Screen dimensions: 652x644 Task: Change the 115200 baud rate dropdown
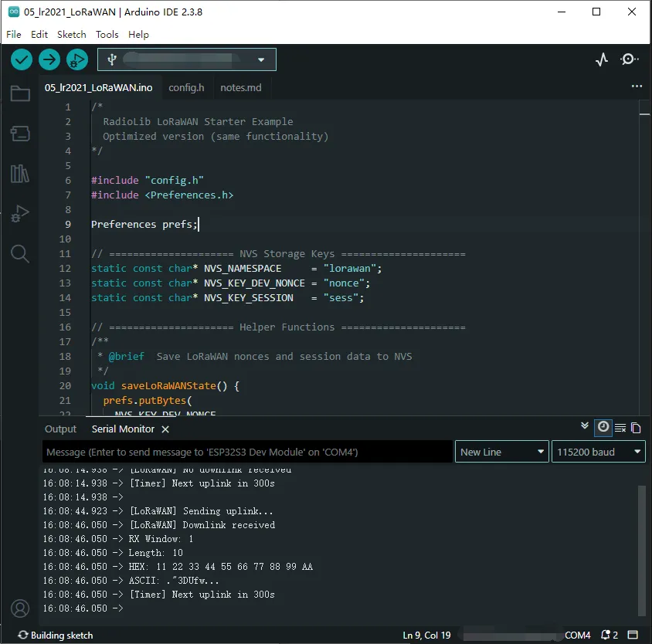pos(599,452)
